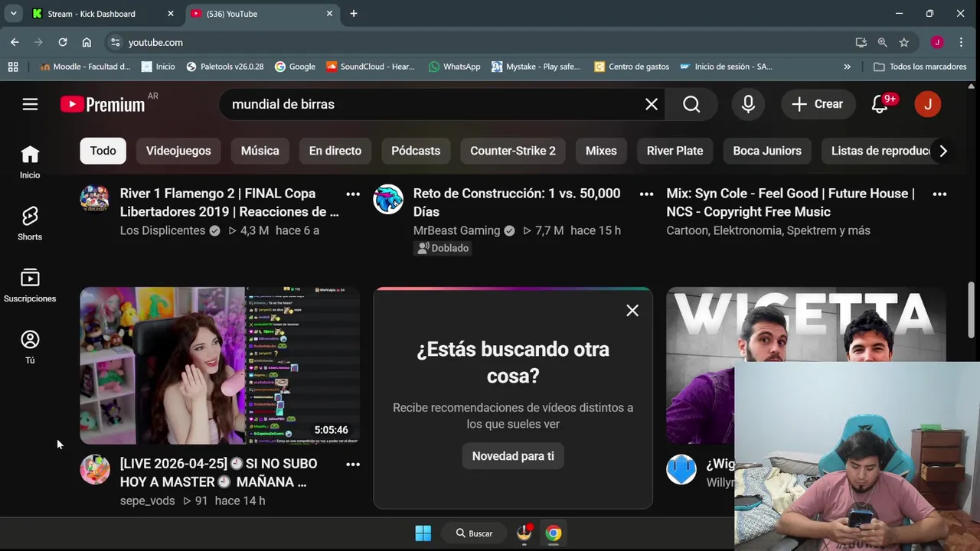
Task: Select the Mixes filter chip
Action: tap(601, 151)
